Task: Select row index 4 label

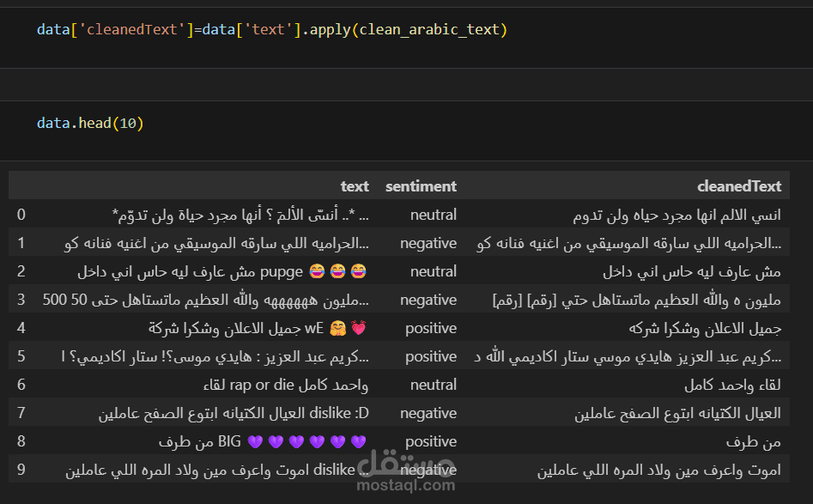Action: click(21, 328)
